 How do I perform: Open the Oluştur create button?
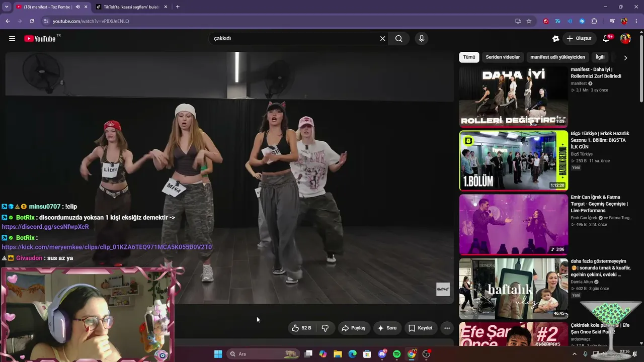[579, 39]
